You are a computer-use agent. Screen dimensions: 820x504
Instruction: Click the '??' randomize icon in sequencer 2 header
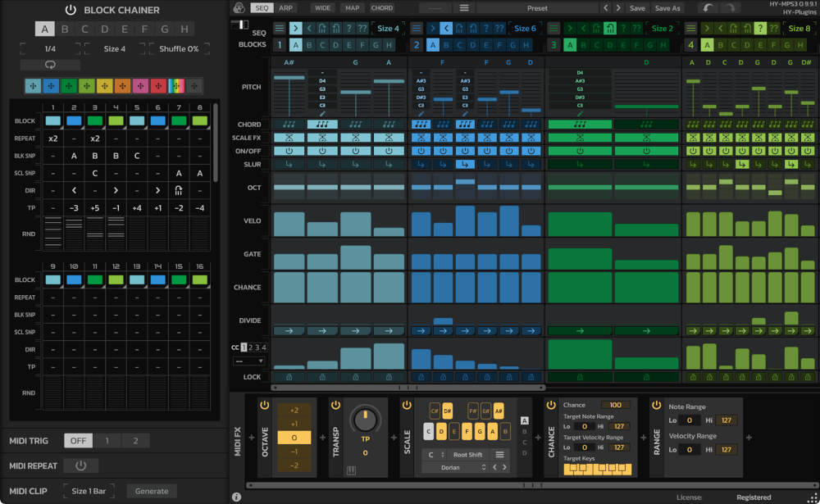coord(499,27)
